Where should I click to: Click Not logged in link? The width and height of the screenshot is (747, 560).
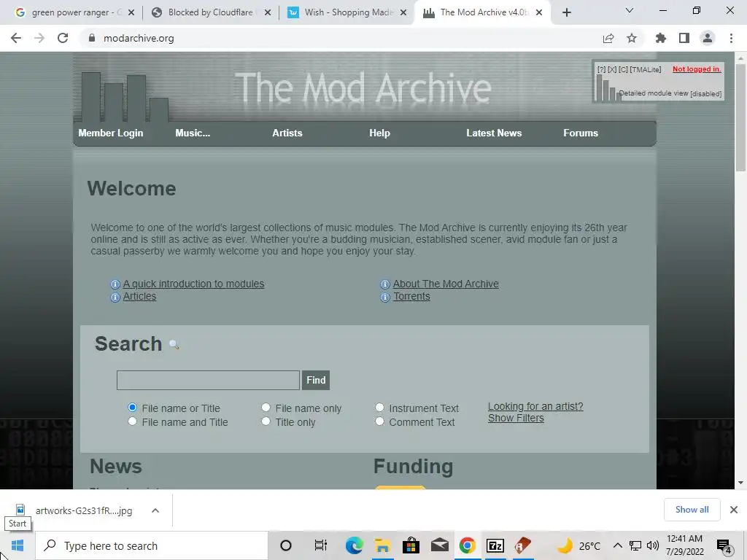[x=697, y=69]
